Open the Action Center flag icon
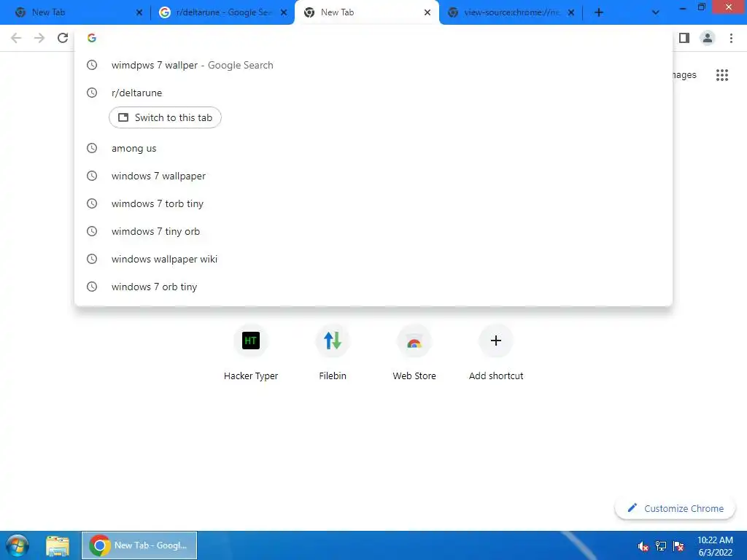The height and width of the screenshot is (560, 747). [x=678, y=546]
